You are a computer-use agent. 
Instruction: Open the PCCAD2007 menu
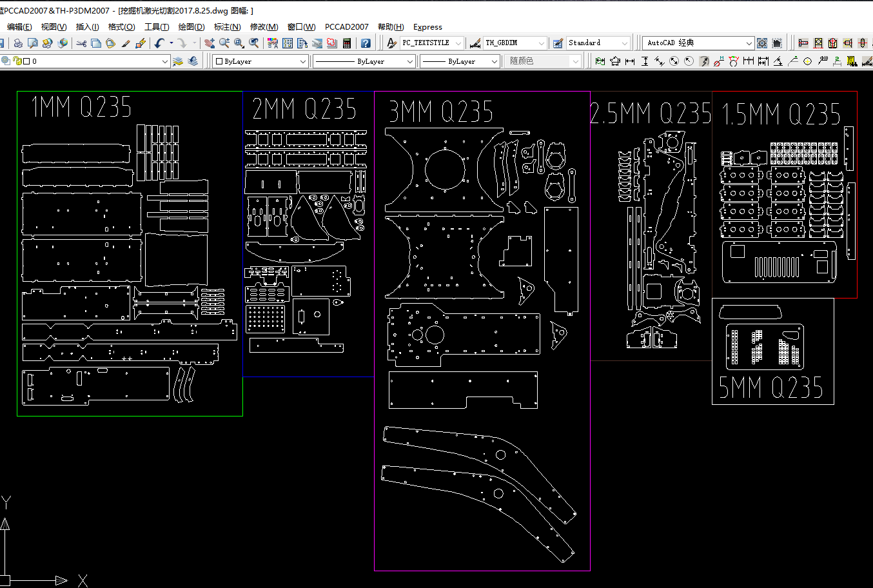(x=347, y=27)
